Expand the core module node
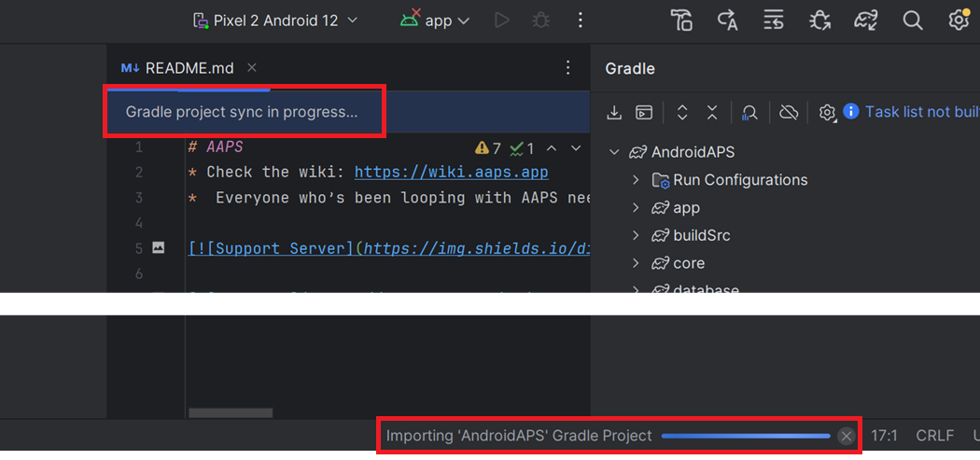 point(636,263)
